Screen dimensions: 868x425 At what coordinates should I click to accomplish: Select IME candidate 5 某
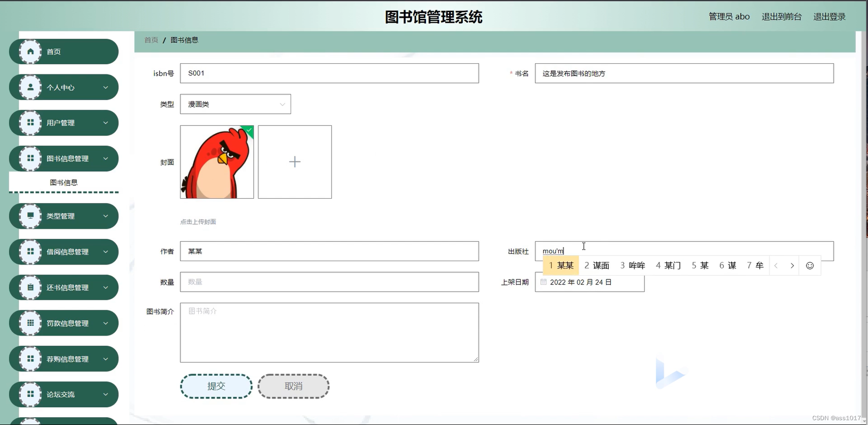pyautogui.click(x=700, y=265)
